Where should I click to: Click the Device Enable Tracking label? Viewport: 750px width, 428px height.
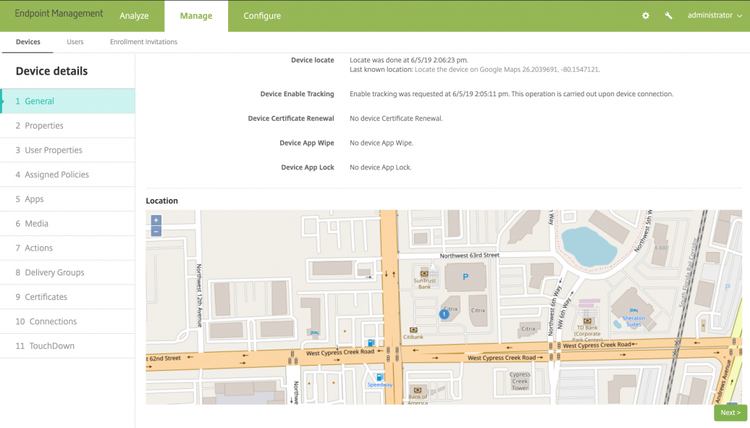pos(297,94)
